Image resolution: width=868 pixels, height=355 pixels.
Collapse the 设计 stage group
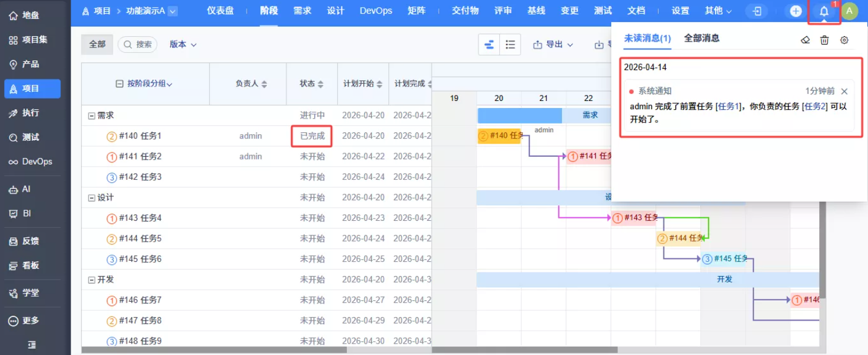(x=92, y=198)
